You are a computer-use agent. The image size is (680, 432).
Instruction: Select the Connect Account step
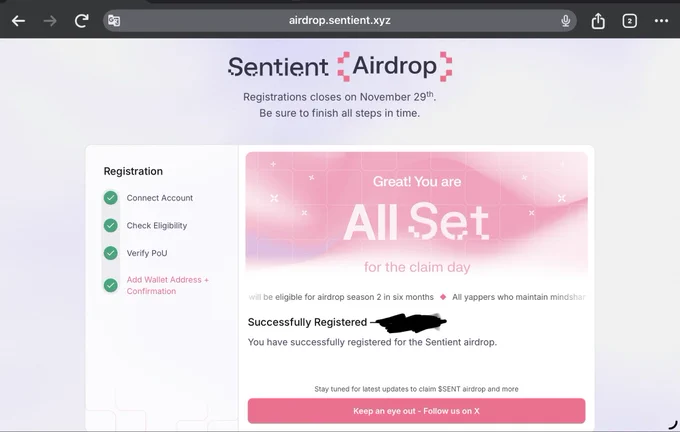point(160,198)
